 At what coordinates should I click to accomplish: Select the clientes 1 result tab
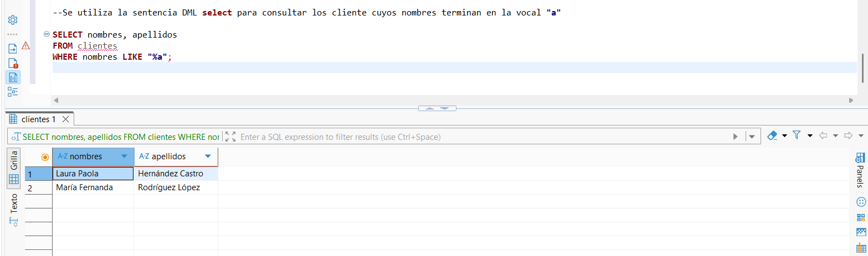(x=38, y=119)
